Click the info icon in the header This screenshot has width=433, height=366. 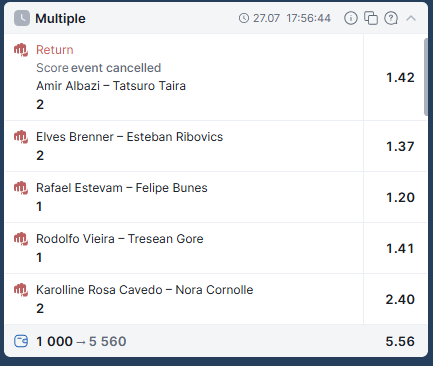tap(351, 18)
